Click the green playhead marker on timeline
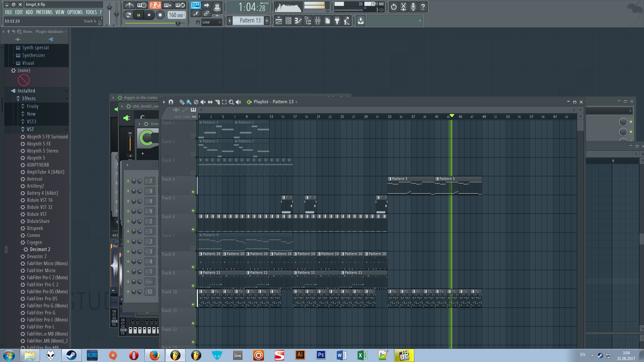 pos(452,116)
